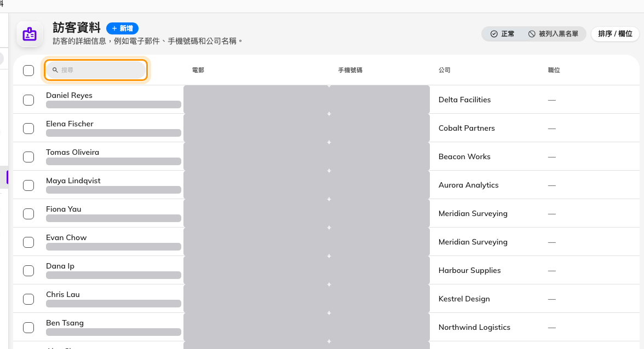Select the Dana Ip row checkbox
644x349 pixels.
click(x=28, y=271)
